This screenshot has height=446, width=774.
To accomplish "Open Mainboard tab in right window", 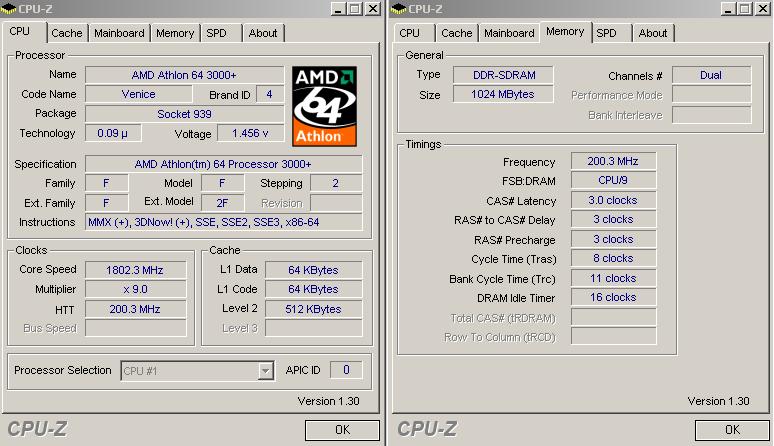I will [509, 33].
